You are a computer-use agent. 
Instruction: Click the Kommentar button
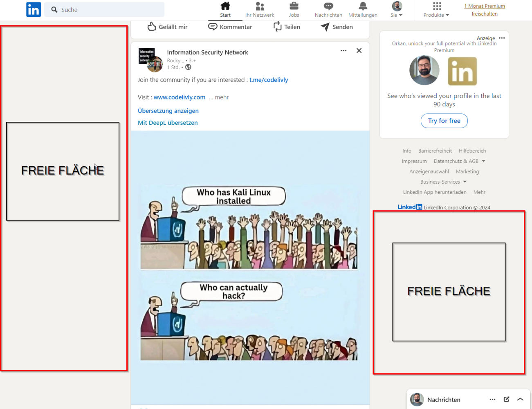[230, 27]
